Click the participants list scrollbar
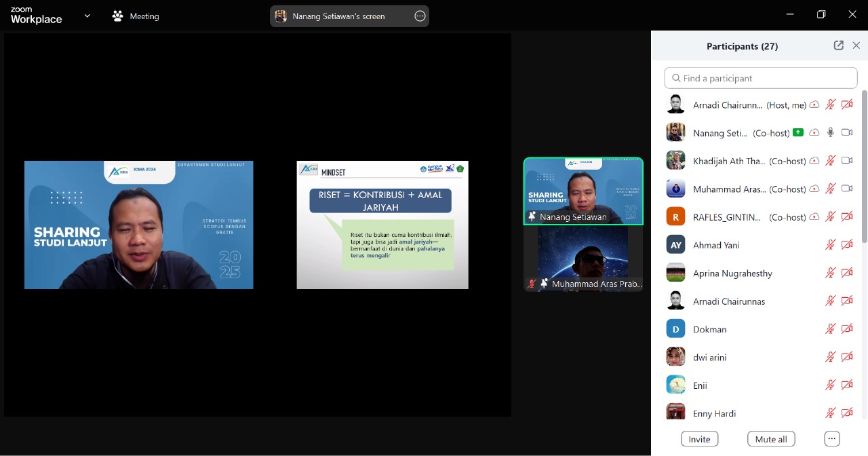 pyautogui.click(x=864, y=166)
